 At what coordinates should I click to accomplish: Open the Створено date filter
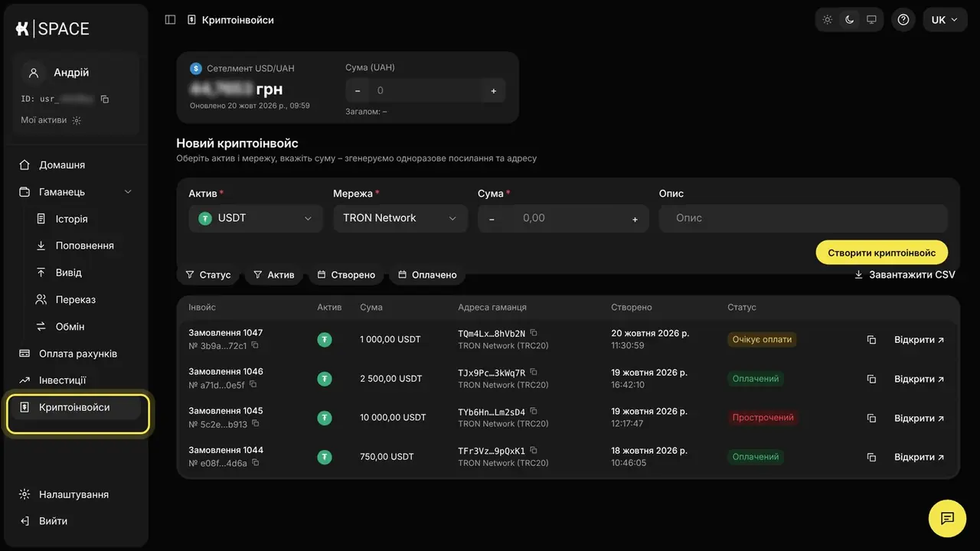[346, 275]
